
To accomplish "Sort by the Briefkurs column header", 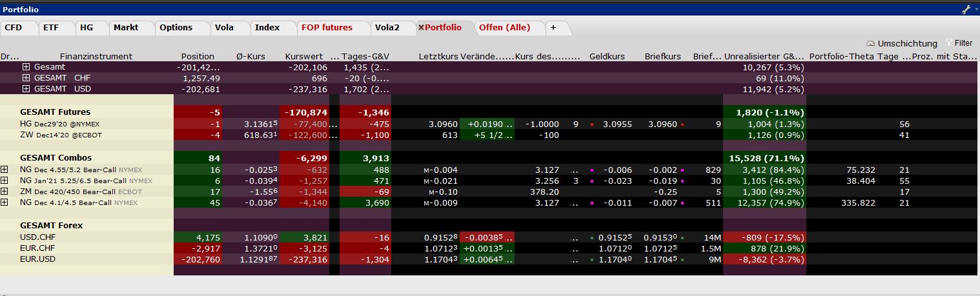I will [x=662, y=56].
